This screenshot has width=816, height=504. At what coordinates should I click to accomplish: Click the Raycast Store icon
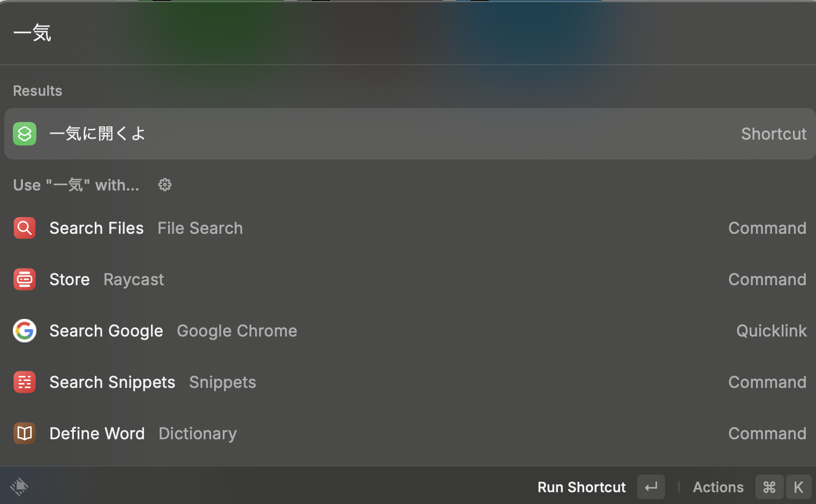(25, 279)
